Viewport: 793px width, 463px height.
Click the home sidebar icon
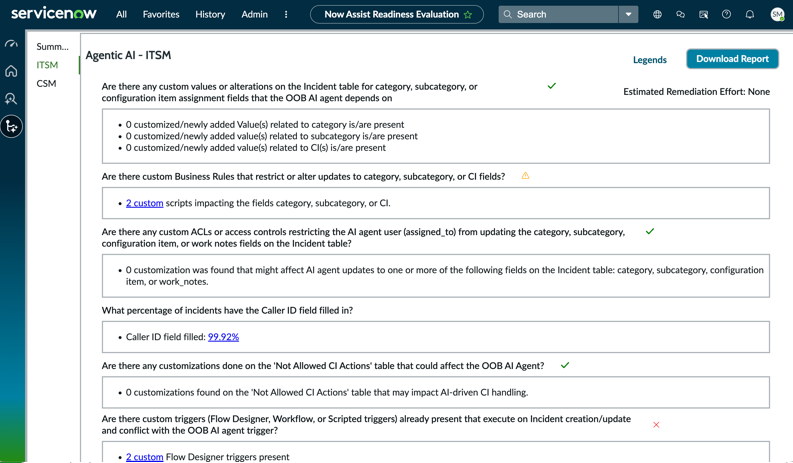(x=11, y=71)
